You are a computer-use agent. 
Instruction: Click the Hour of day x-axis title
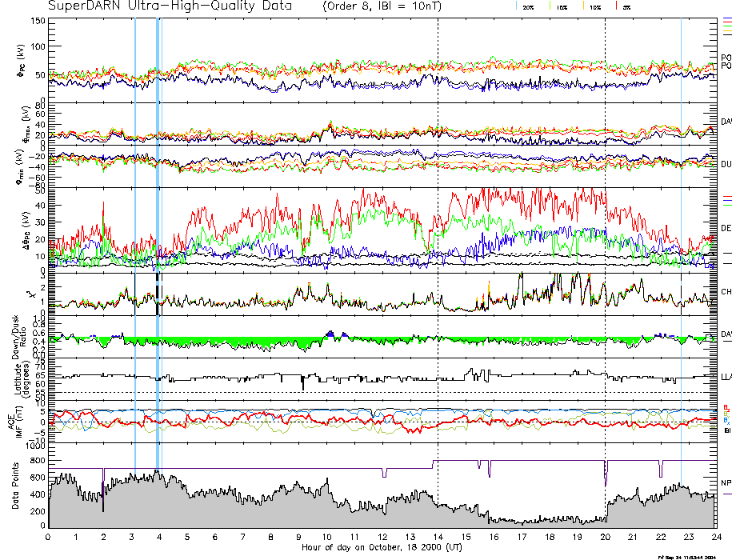[x=382, y=548]
